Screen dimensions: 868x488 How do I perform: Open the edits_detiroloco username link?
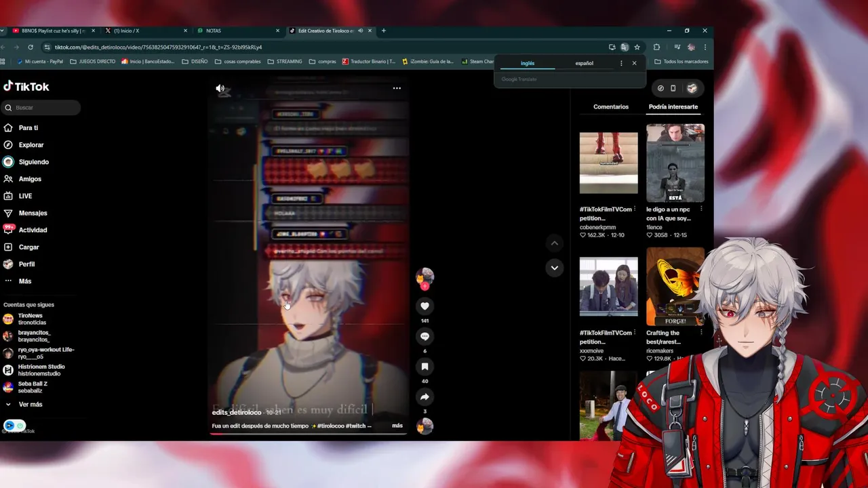pyautogui.click(x=237, y=412)
